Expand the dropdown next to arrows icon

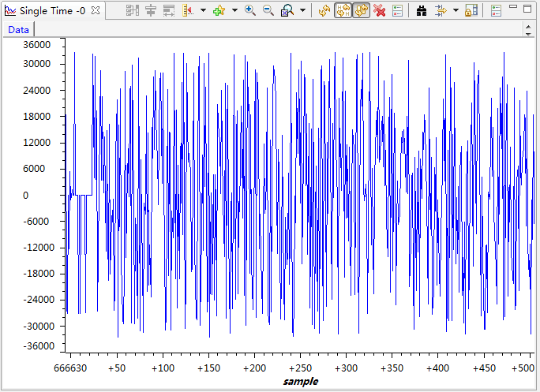[456, 11]
